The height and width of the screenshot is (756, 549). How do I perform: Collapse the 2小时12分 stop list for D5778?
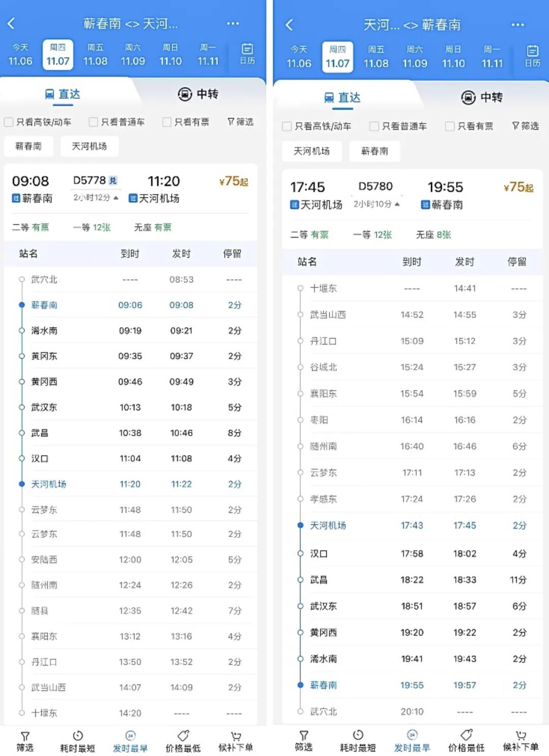point(96,197)
